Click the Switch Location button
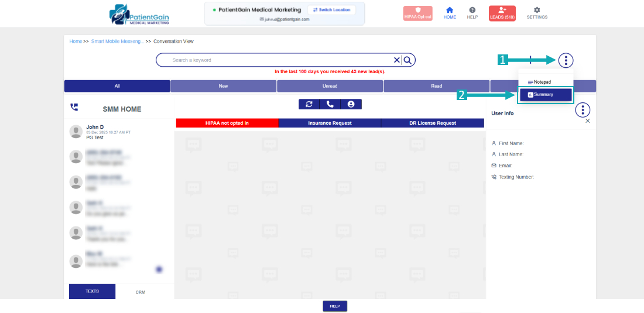644x313 pixels. coord(331,10)
